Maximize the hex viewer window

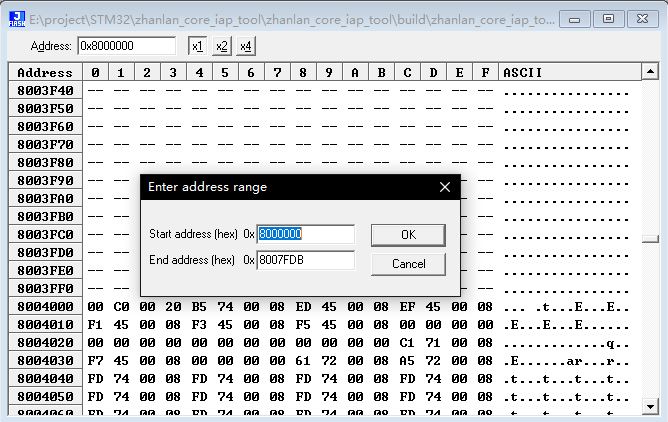click(x=608, y=19)
